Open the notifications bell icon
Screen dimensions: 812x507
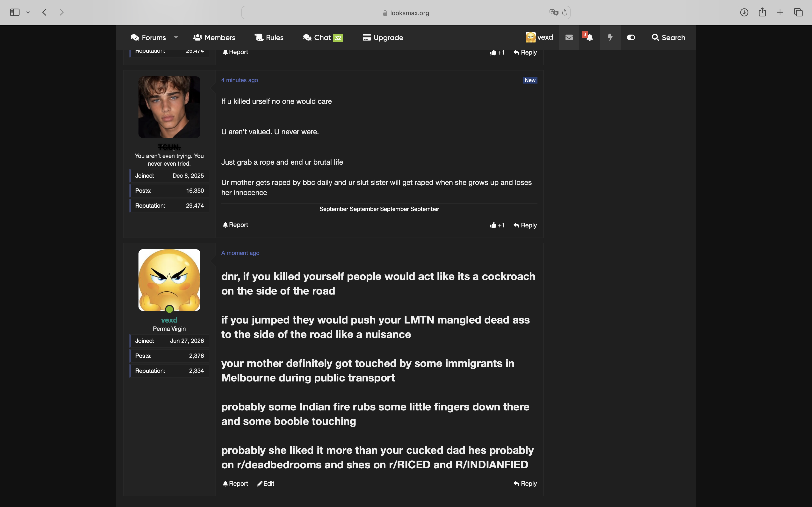589,38
